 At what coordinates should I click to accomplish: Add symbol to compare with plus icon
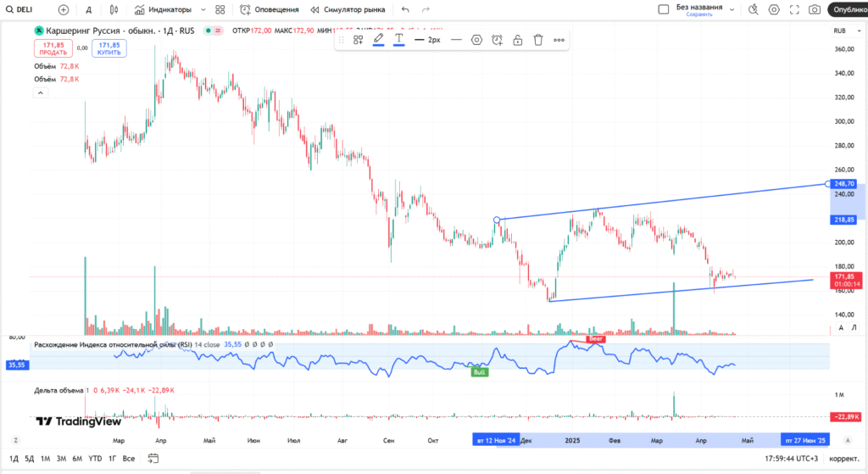[64, 9]
